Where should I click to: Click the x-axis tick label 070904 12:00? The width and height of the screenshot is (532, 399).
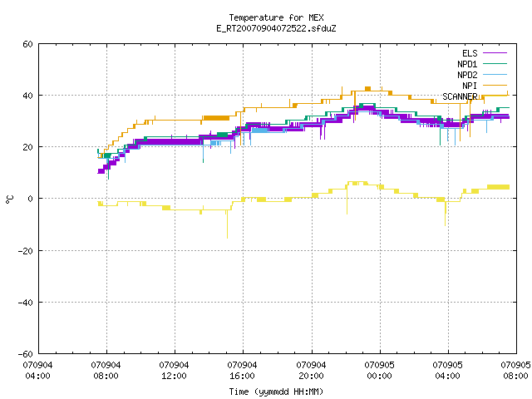pyautogui.click(x=174, y=370)
